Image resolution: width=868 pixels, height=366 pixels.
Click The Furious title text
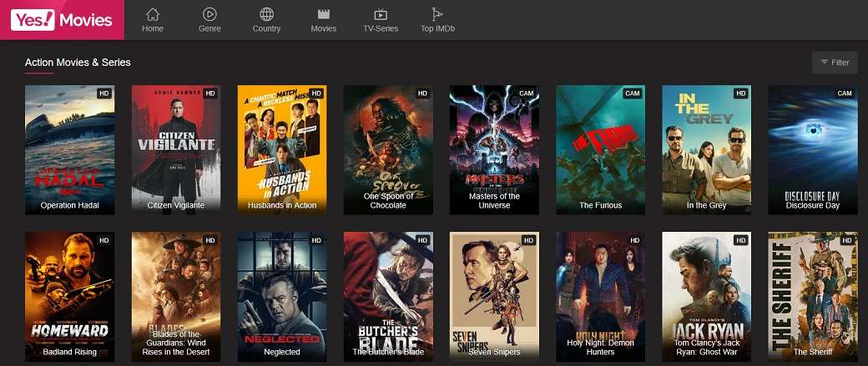tap(601, 205)
